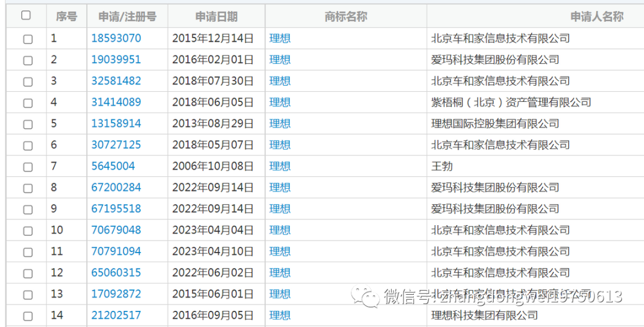The width and height of the screenshot is (644, 327).
Task: Follow link 65060315
Action: click(x=116, y=273)
